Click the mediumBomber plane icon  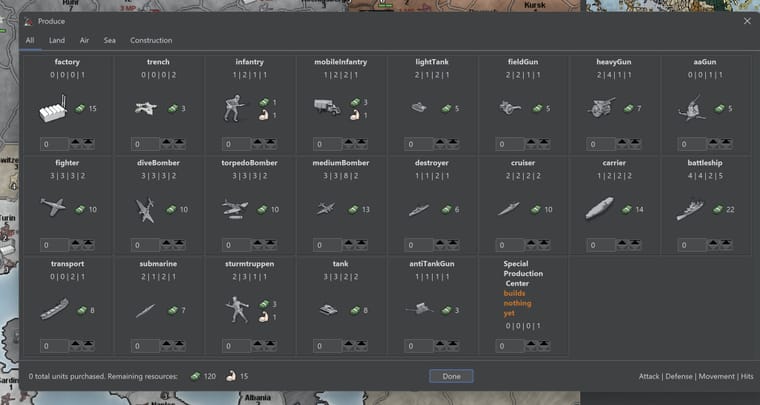coord(326,209)
